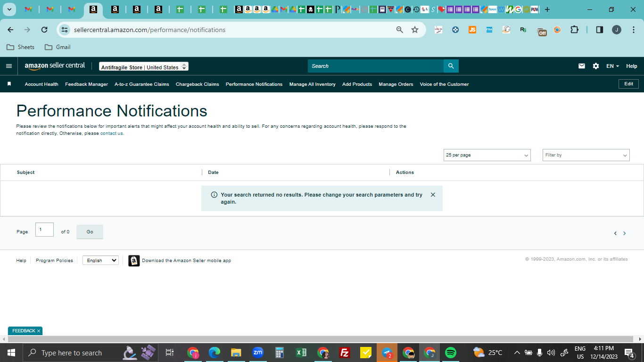Open the Chrome extensions puzzle icon
The width and height of the screenshot is (644, 362).
(x=574, y=30)
